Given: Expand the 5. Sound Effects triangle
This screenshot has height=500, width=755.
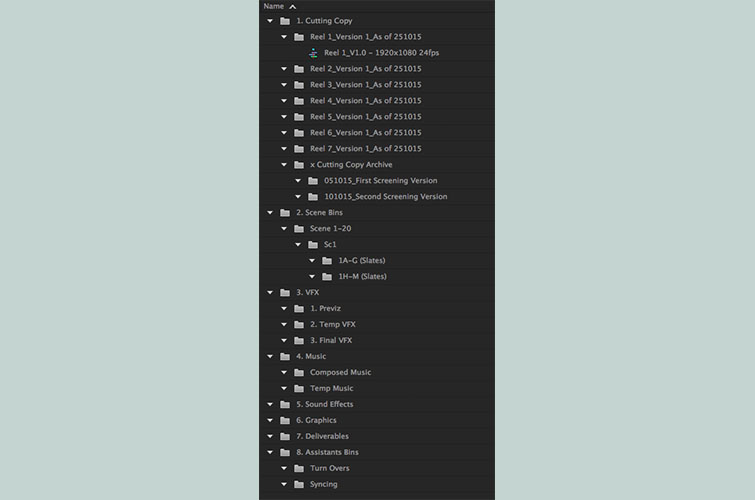Looking at the screenshot, I should point(270,405).
